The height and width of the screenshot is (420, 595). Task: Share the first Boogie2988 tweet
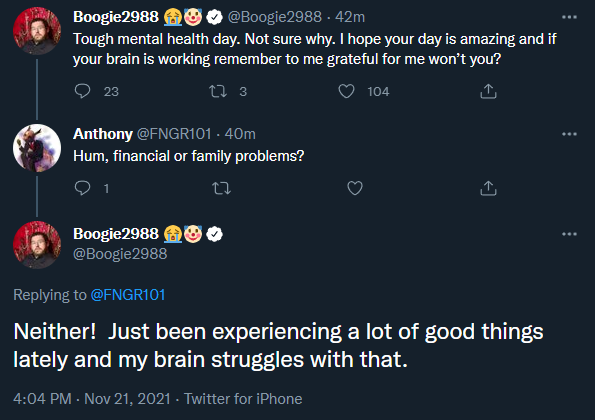[488, 91]
